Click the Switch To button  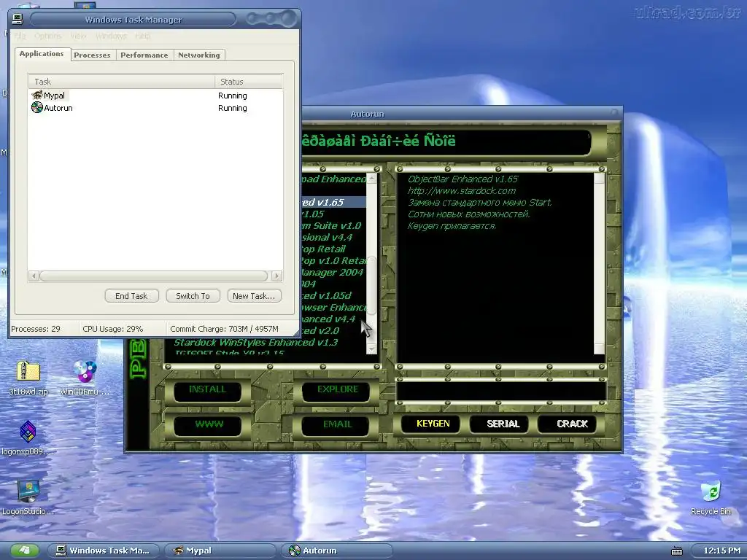click(193, 296)
